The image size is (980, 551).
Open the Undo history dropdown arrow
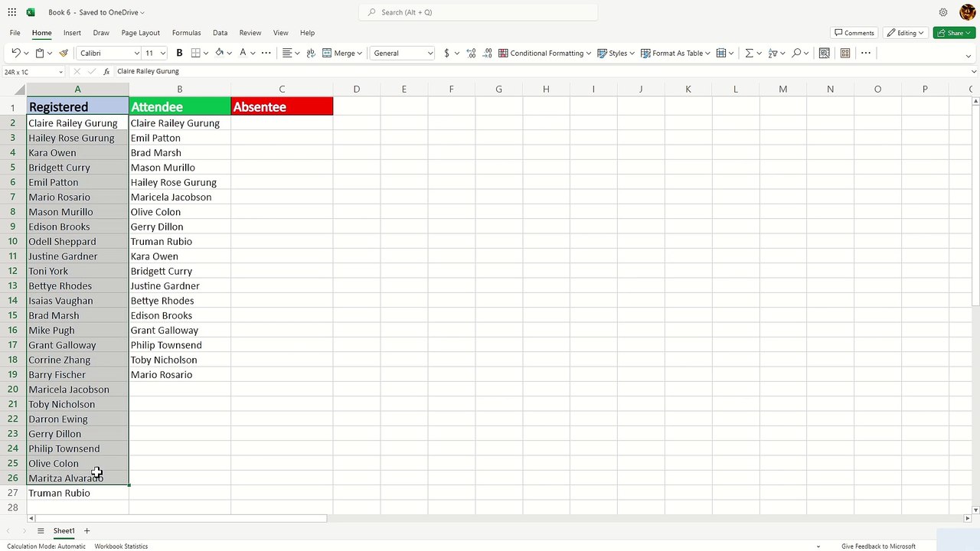coord(26,53)
